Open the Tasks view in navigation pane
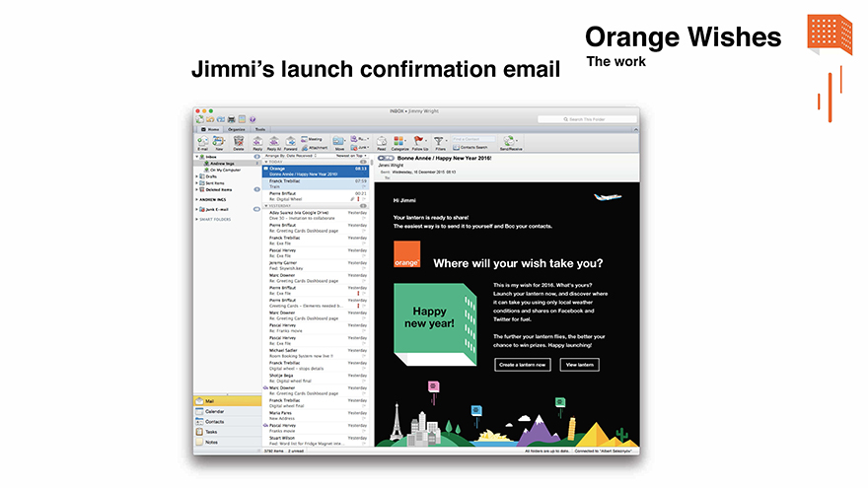The image size is (868, 488). click(x=228, y=432)
